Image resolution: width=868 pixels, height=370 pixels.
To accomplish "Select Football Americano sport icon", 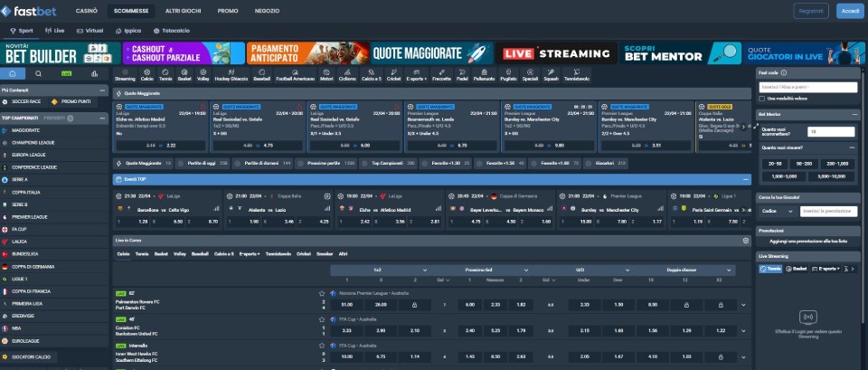I will [295, 75].
